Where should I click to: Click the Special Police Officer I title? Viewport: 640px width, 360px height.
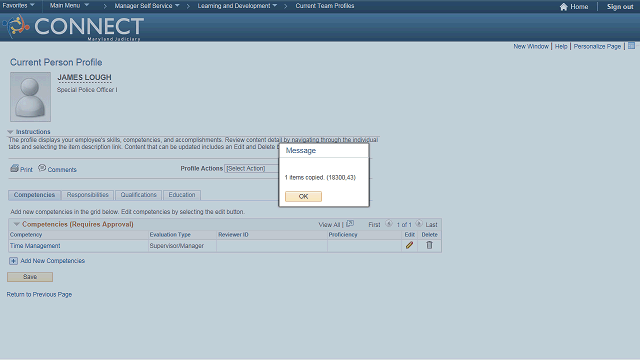87,90
